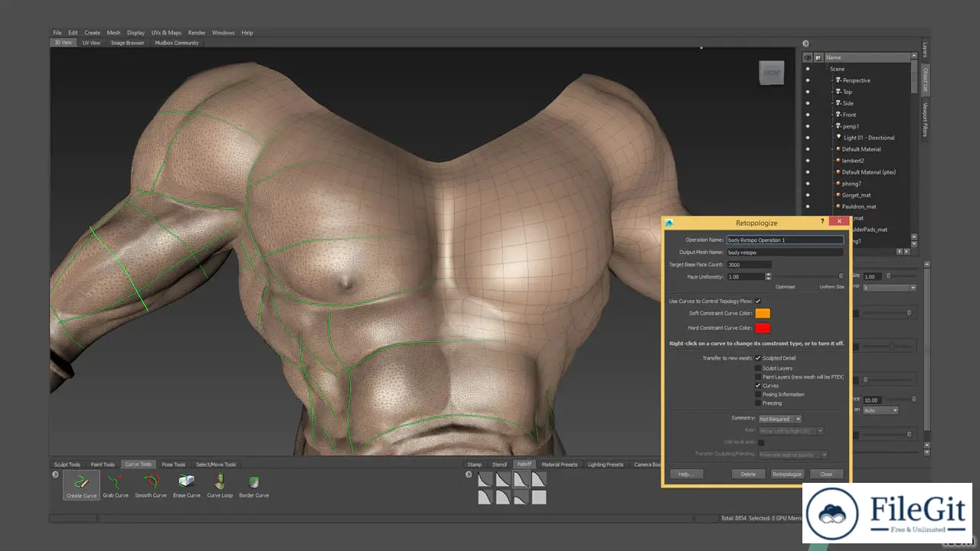Click the Face Uniformity slider
Screen dimensions: 980x551
coord(808,276)
